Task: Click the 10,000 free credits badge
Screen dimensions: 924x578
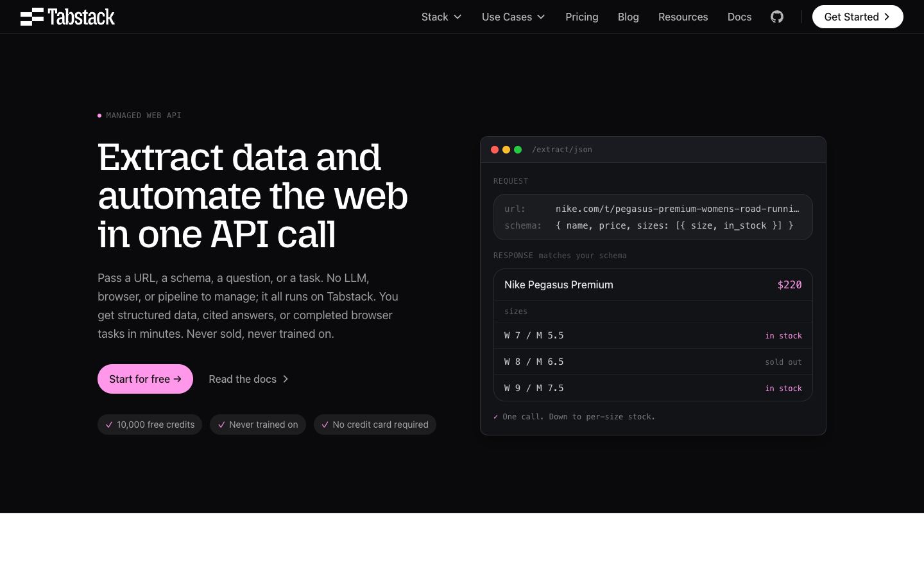Action: [150, 425]
